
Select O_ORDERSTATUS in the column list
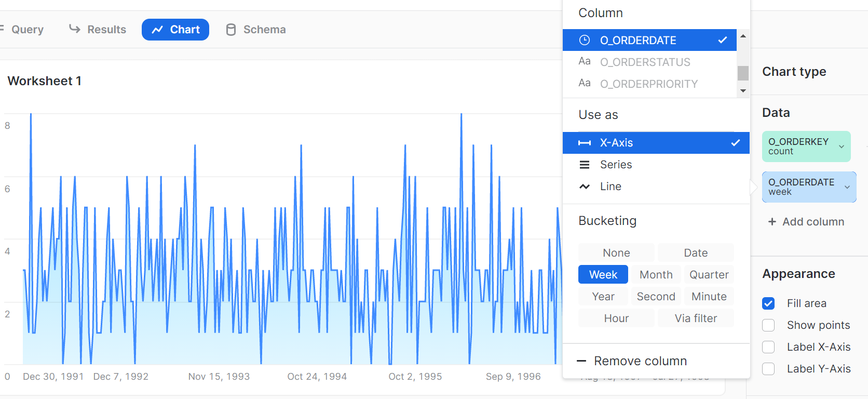(x=645, y=62)
